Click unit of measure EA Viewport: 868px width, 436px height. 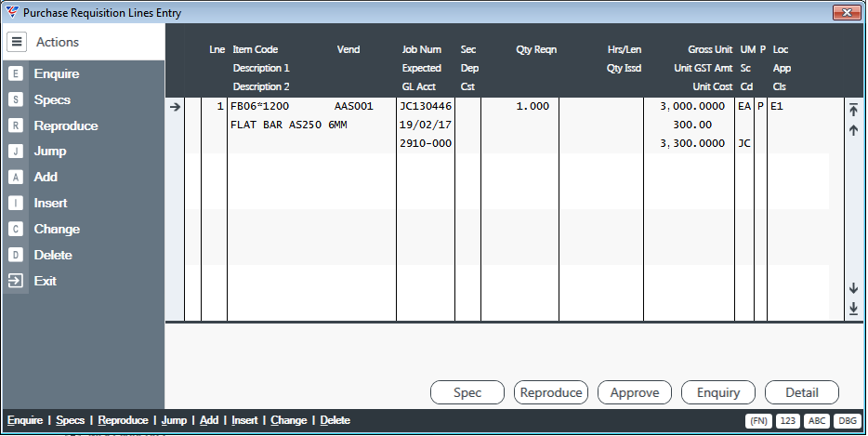tap(744, 106)
